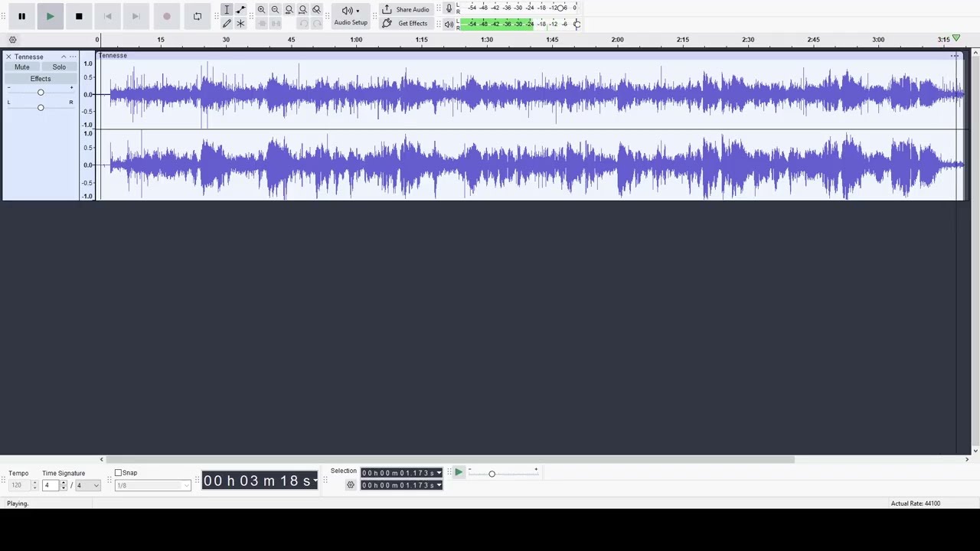Screen dimensions: 980x551
Task: Solo the Tennesse track
Action: pos(59,67)
